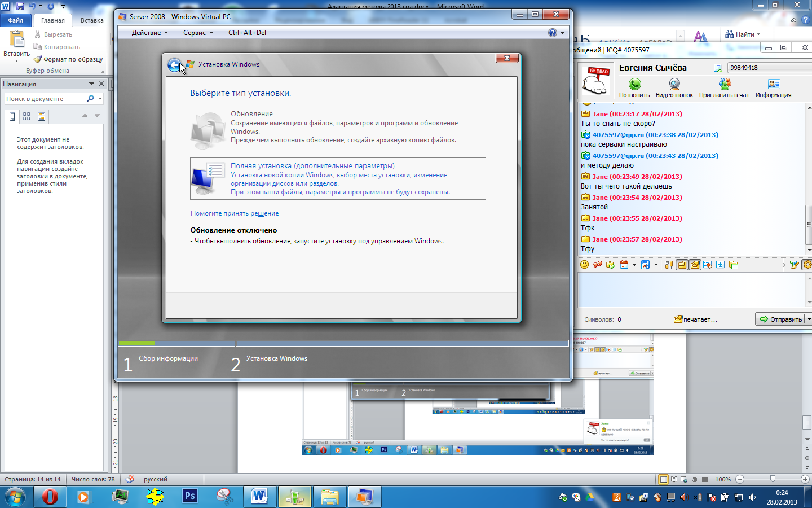
Task: Click the QIP message input area
Action: click(x=692, y=290)
